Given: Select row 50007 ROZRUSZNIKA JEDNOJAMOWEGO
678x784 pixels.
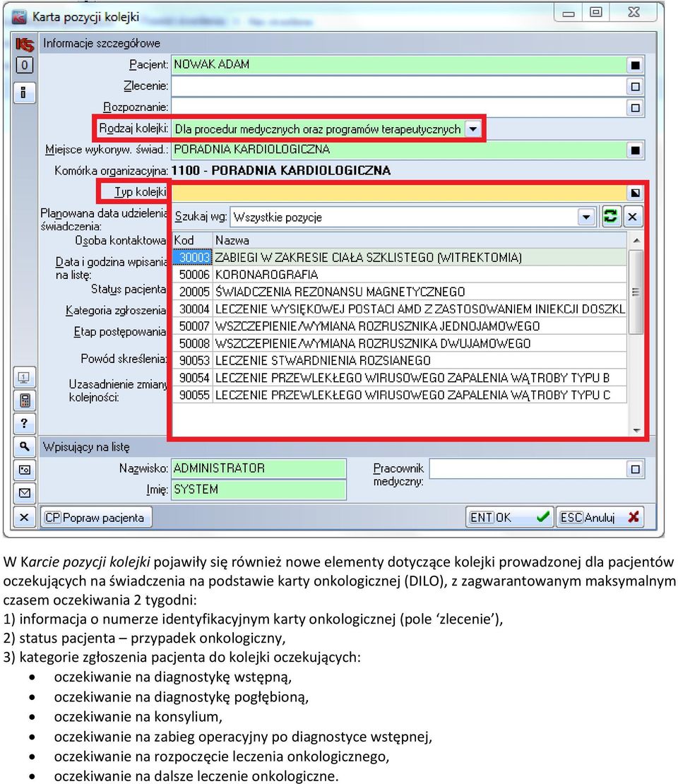Looking at the screenshot, I should 400,326.
